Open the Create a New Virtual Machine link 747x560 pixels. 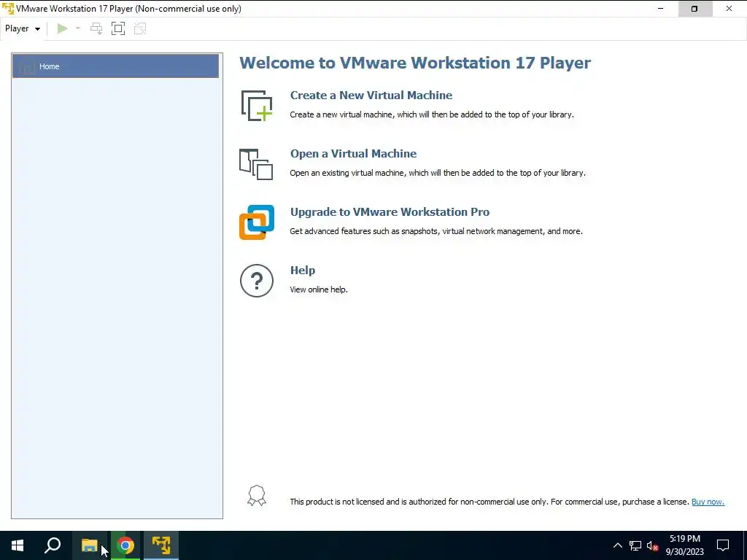coord(371,96)
